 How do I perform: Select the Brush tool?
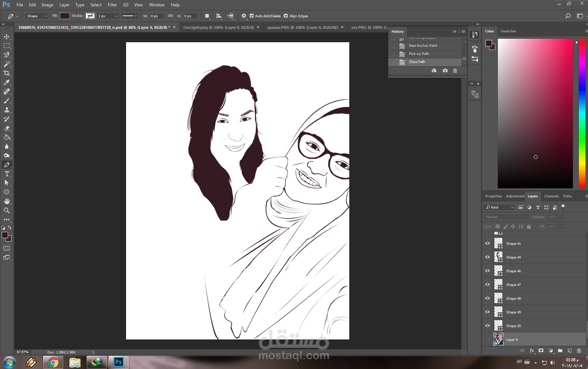(7, 101)
